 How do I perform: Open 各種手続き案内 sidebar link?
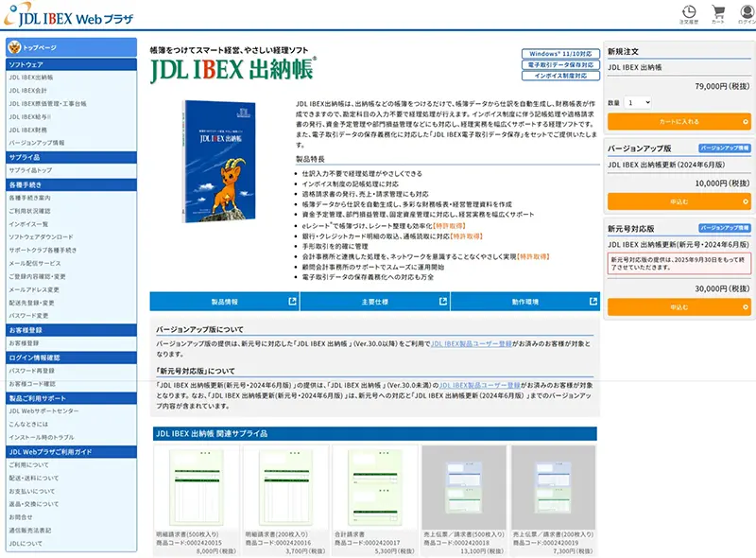(x=29, y=198)
